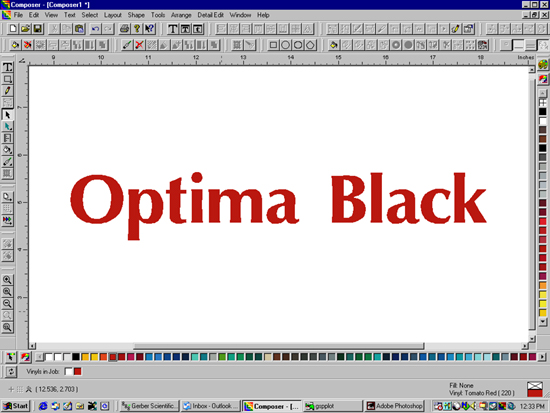The width and height of the screenshot is (550, 413).
Task: Click bottom palette left arrow
Action: [39, 357]
